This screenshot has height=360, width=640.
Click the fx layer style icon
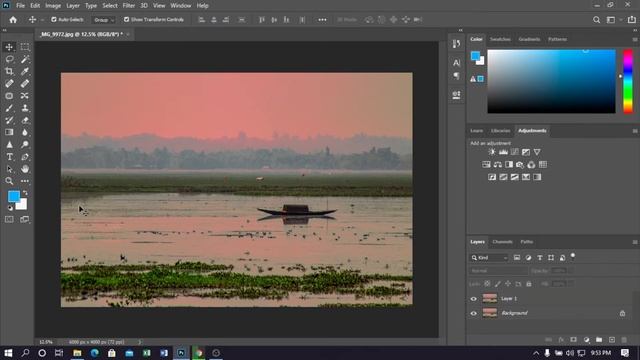(561, 340)
